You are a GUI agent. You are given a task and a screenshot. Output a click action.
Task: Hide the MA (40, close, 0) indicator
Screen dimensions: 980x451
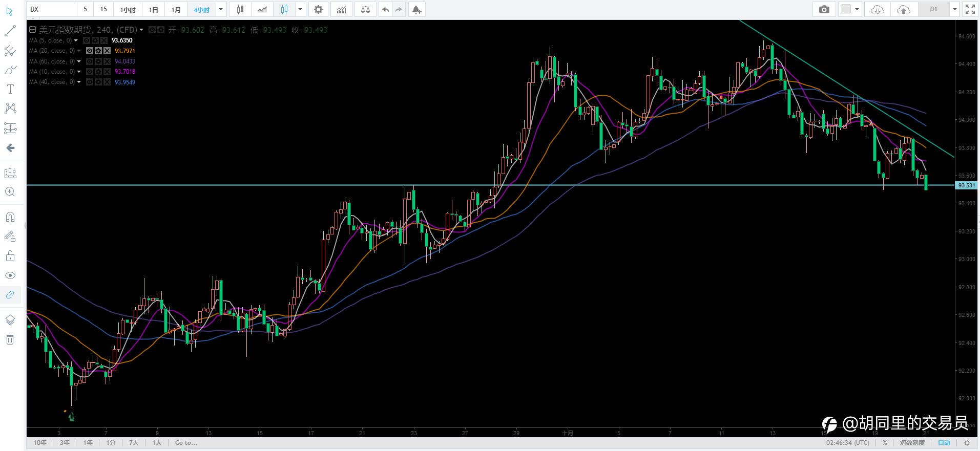pyautogui.click(x=90, y=82)
